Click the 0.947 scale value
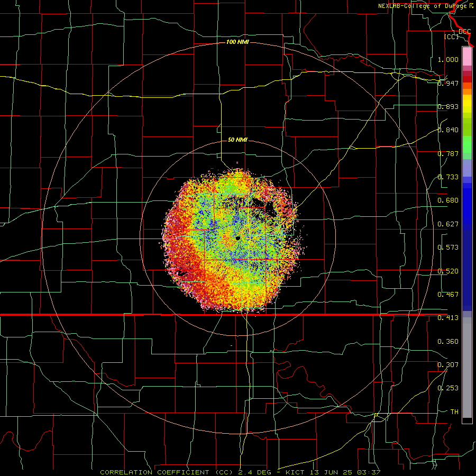The image size is (476, 476). [x=448, y=83]
